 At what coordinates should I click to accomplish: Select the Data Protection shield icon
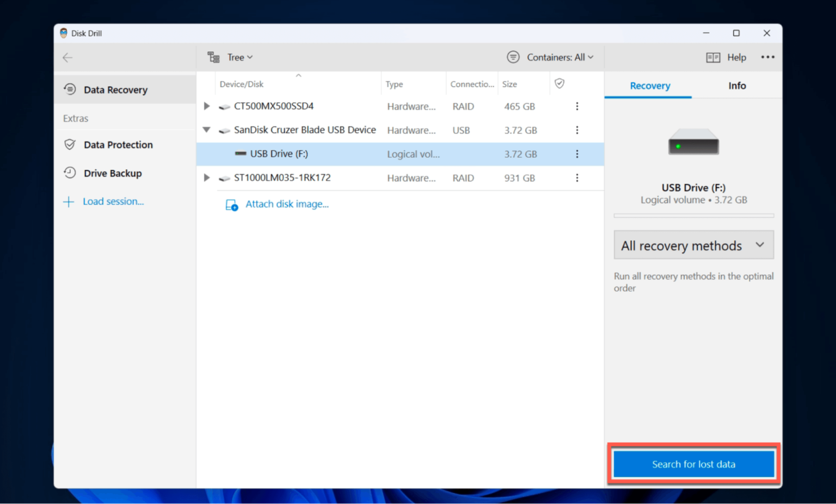70,144
